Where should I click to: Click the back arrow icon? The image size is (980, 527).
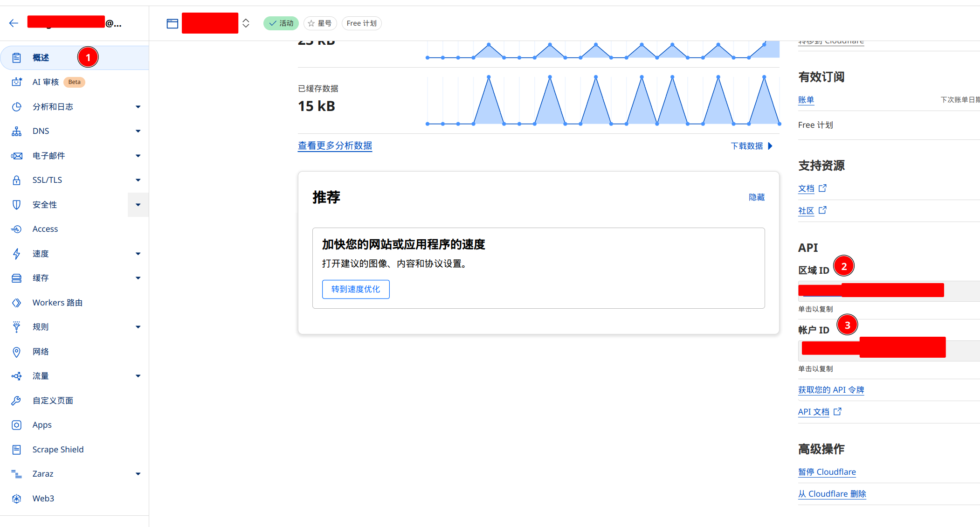point(14,23)
